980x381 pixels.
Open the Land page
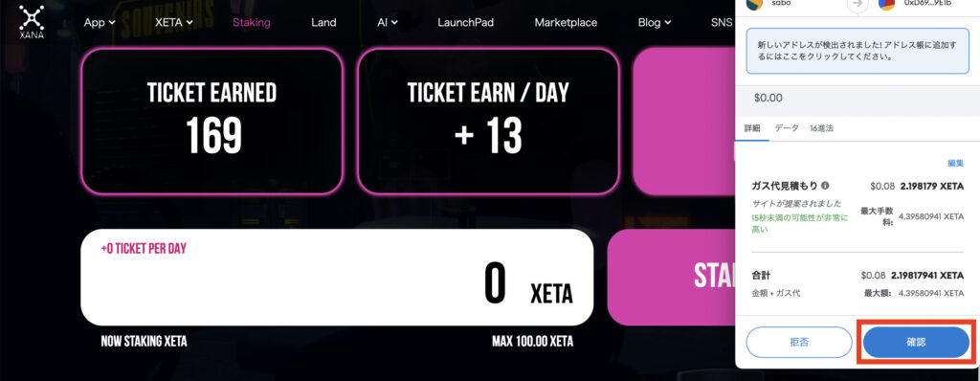pyautogui.click(x=323, y=23)
